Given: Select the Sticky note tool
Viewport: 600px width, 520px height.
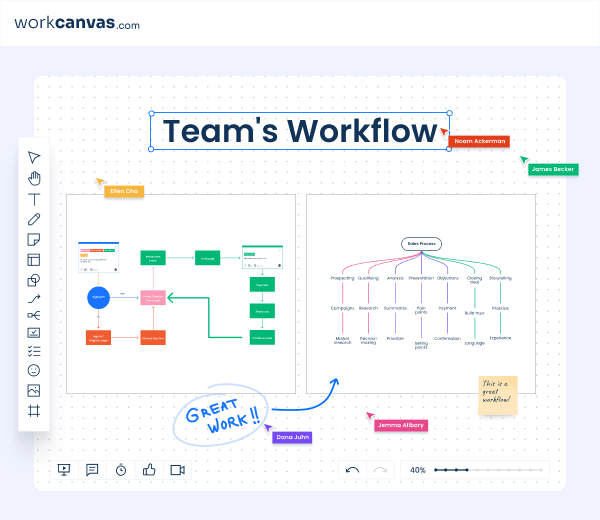Looking at the screenshot, I should (34, 240).
